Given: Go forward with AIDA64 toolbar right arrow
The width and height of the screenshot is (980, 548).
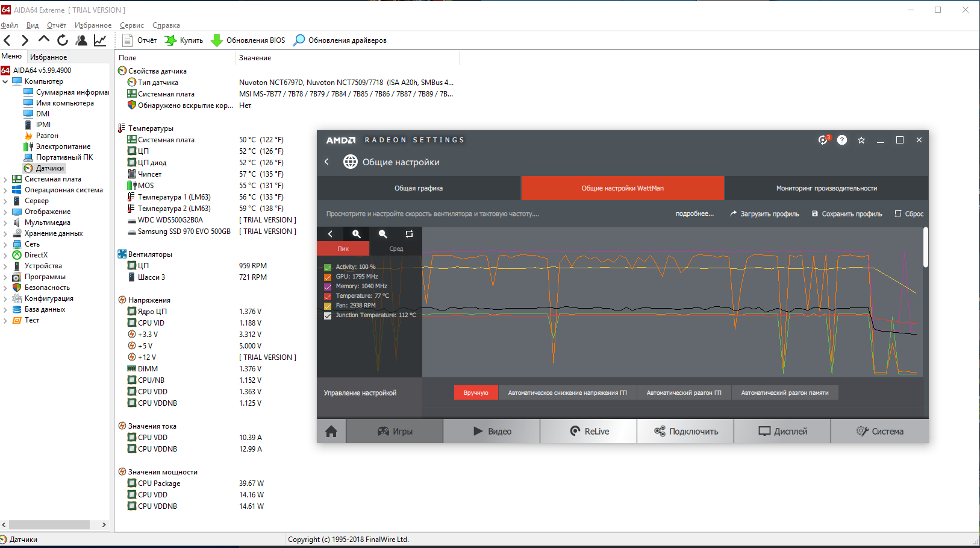Looking at the screenshot, I should pos(25,40).
